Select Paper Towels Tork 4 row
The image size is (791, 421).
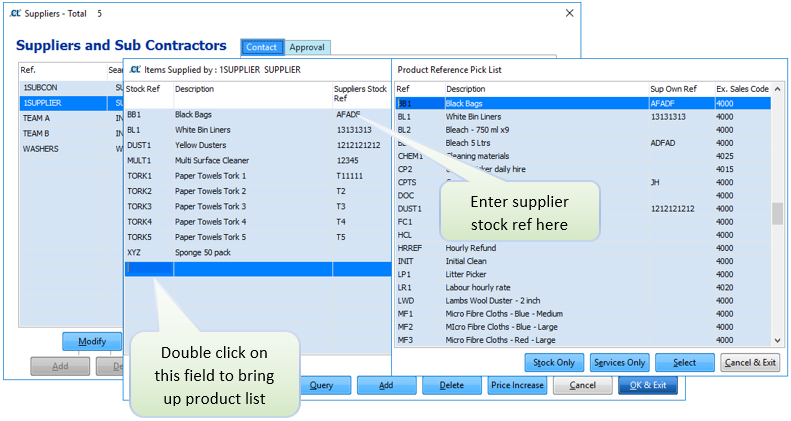[257, 222]
